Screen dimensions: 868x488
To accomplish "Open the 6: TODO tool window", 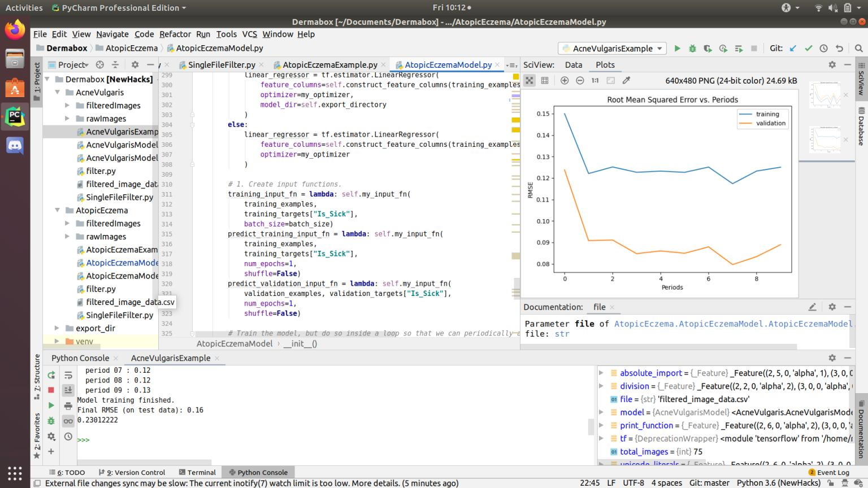I will coord(67,473).
